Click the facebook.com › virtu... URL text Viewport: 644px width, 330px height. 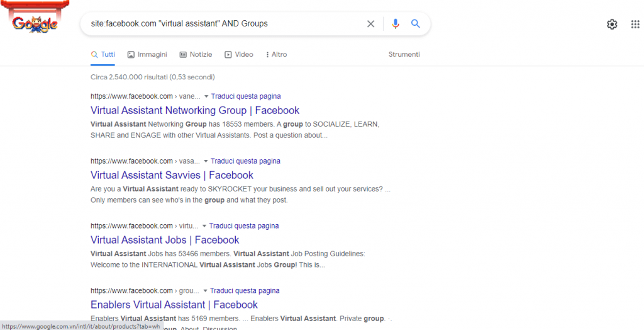[145, 225]
